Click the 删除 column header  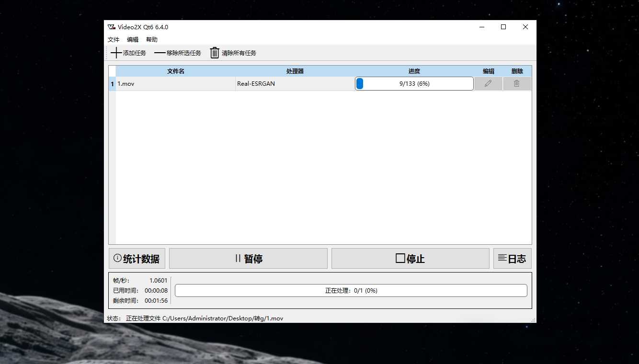[x=517, y=71]
